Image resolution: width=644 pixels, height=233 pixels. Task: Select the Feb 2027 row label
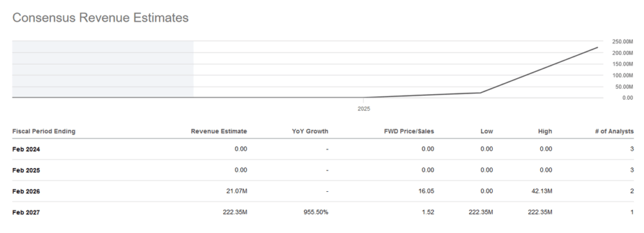click(26, 212)
